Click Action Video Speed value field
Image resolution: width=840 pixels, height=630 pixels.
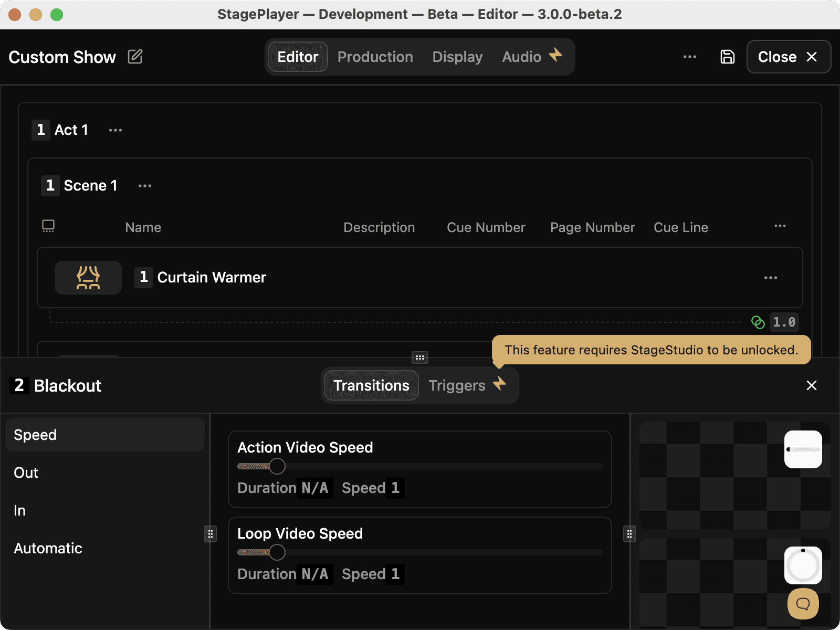point(395,488)
